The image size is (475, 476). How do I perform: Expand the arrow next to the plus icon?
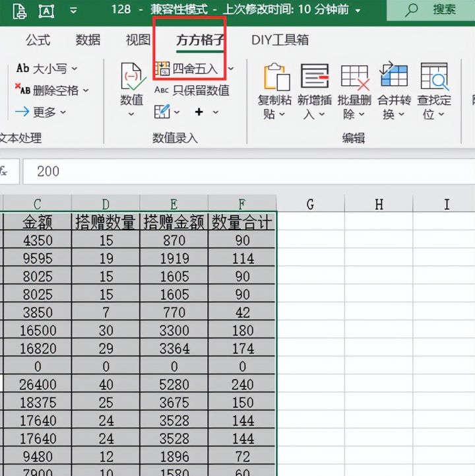(215, 112)
